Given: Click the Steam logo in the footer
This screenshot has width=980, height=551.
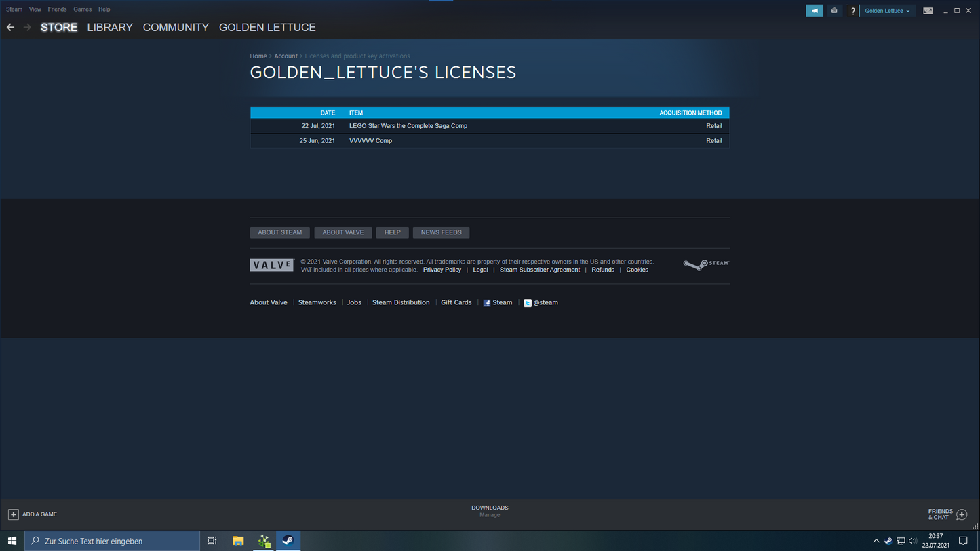Looking at the screenshot, I should 705,264.
